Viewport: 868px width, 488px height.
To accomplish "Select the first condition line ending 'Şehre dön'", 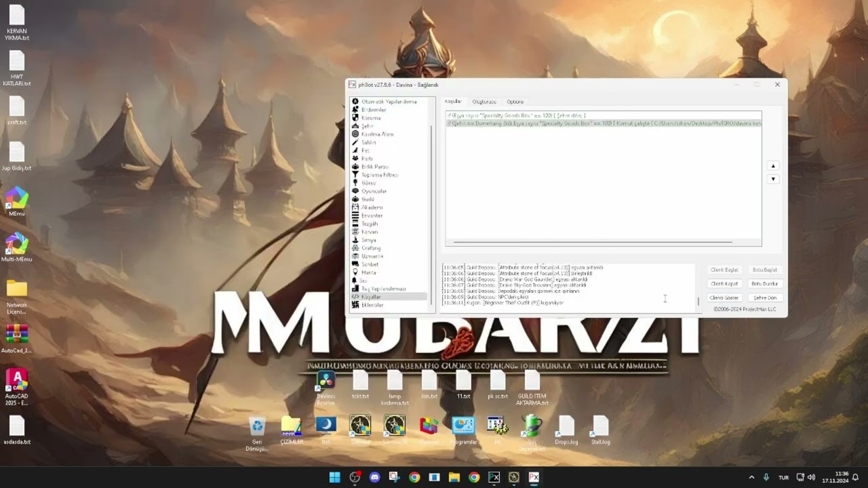I will coord(604,116).
